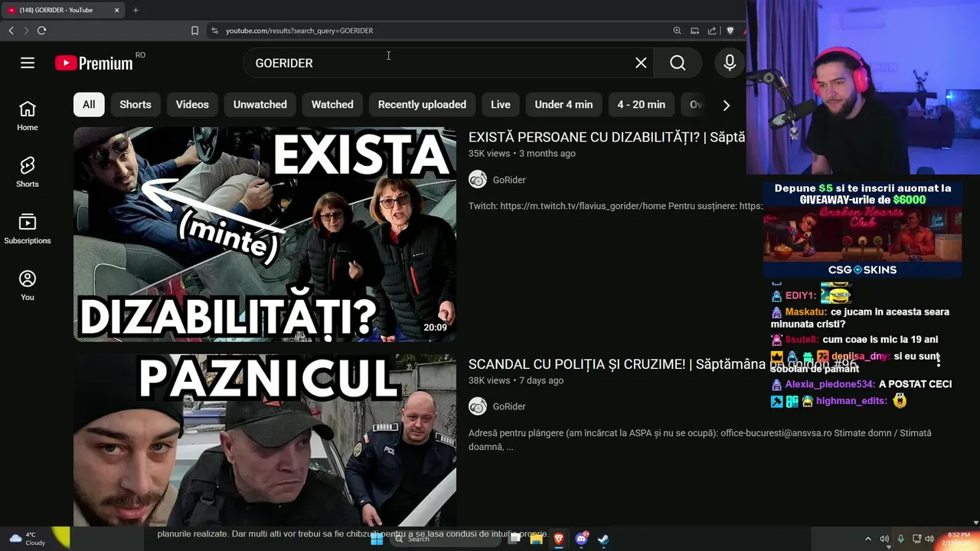Image resolution: width=980 pixels, height=551 pixels.
Task: Open the YouTube hamburger guide menu
Action: point(28,63)
